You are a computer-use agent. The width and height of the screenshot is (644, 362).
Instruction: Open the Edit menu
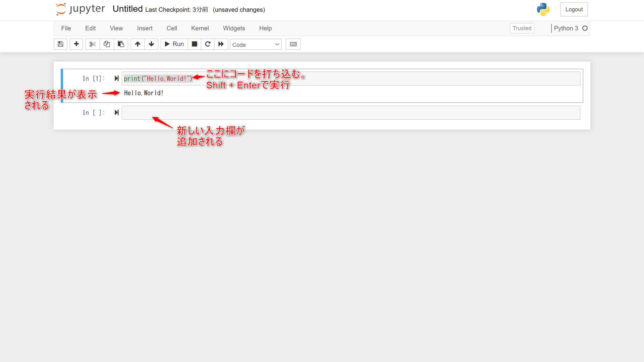(x=90, y=28)
